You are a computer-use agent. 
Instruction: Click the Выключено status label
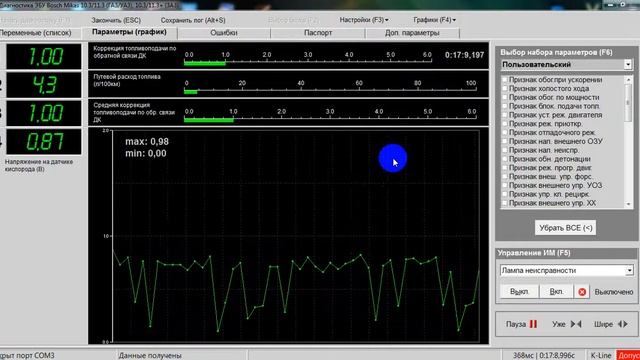[x=614, y=292]
